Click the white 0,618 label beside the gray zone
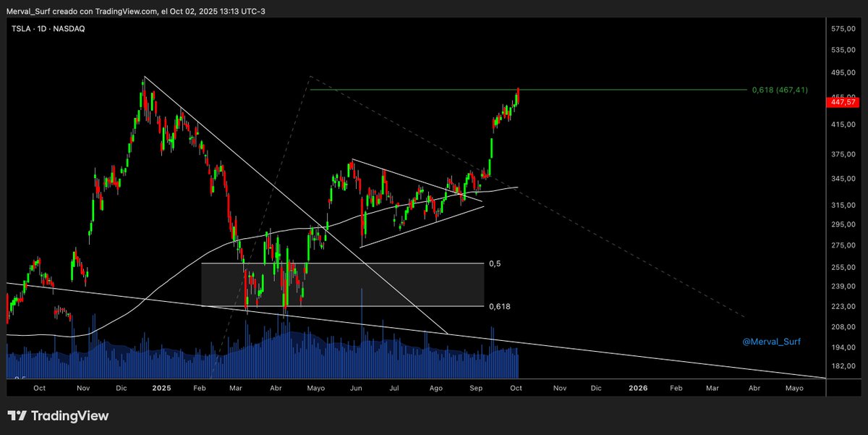 point(500,306)
